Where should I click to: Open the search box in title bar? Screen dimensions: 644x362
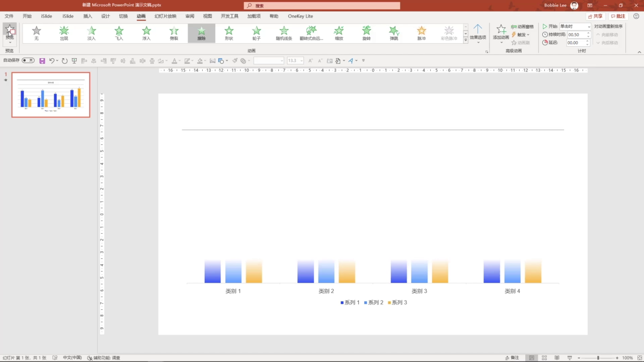[322, 6]
